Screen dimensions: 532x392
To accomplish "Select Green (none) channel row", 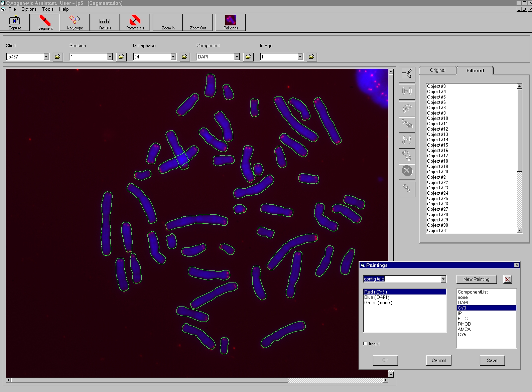I will click(x=405, y=303).
